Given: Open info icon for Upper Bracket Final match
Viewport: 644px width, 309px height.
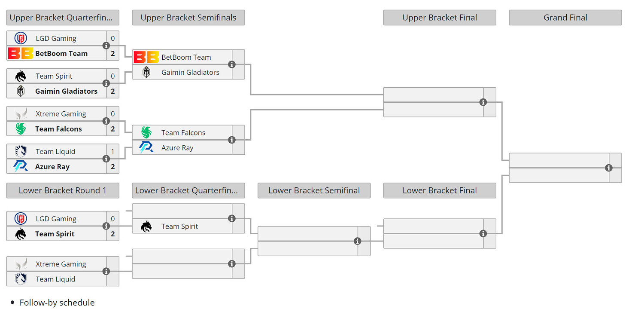Looking at the screenshot, I should click(x=483, y=102).
